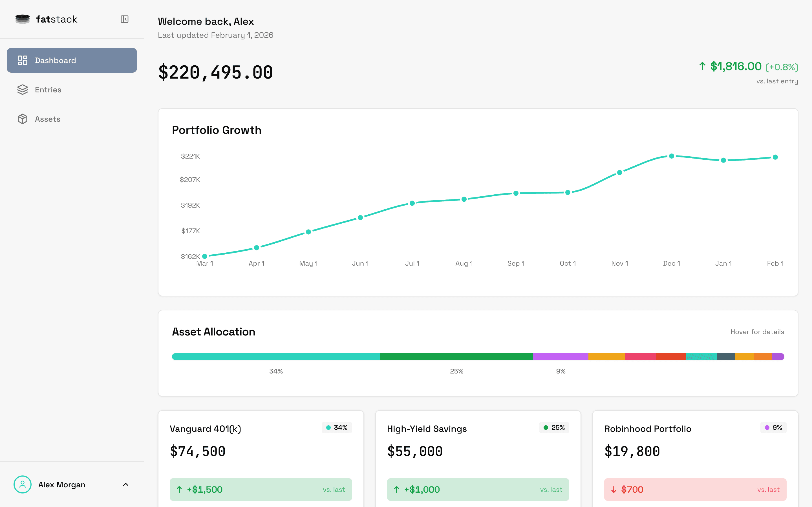Open details for the 34% Vanguard allocation badge
The width and height of the screenshot is (812, 507).
click(337, 428)
